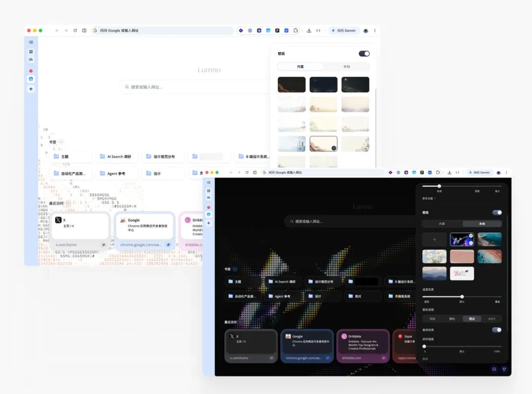
Task: Open the three-dot Chrome menu in the dark window
Action: (x=506, y=173)
